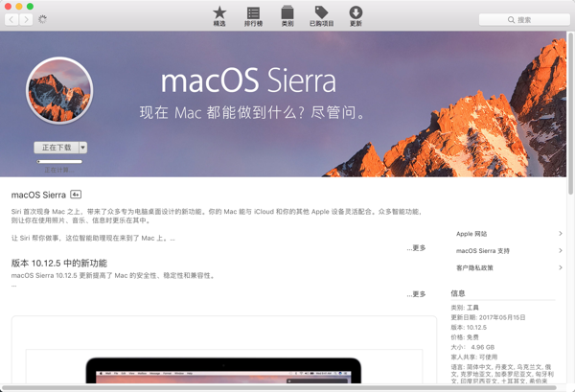
Task: Open the 客户隐私政策 privacy policy link
Action: click(x=474, y=267)
